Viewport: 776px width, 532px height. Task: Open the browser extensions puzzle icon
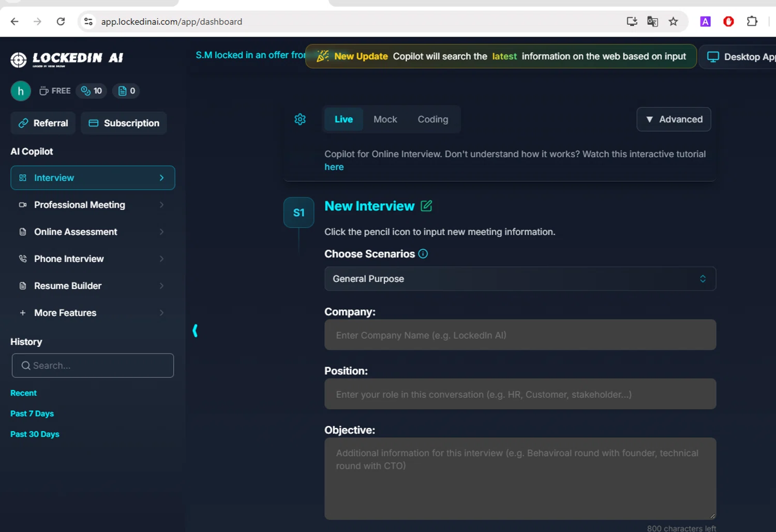point(752,21)
